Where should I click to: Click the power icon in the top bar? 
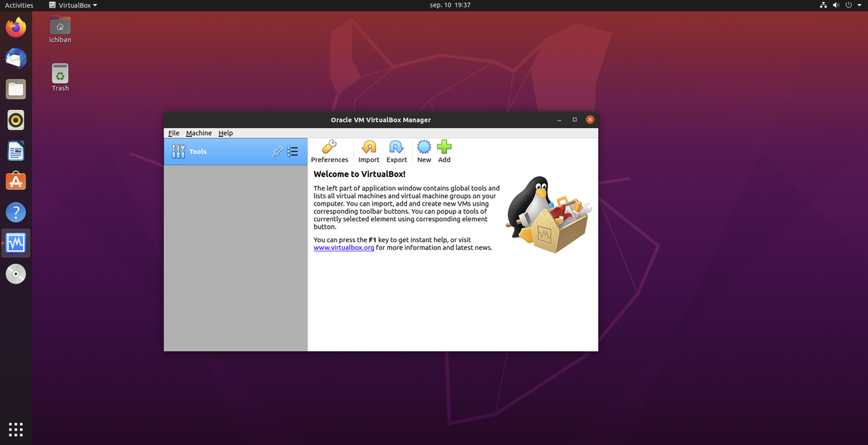click(849, 5)
